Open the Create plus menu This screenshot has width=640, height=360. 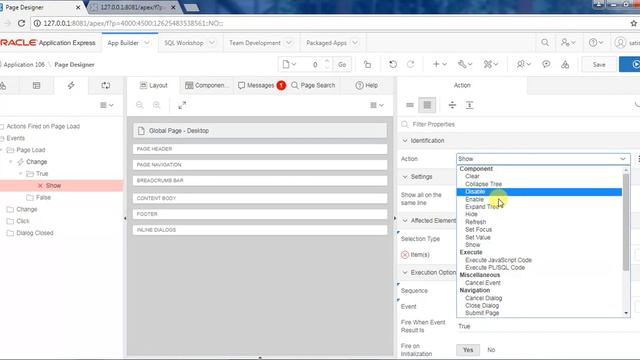pyautogui.click(x=440, y=64)
